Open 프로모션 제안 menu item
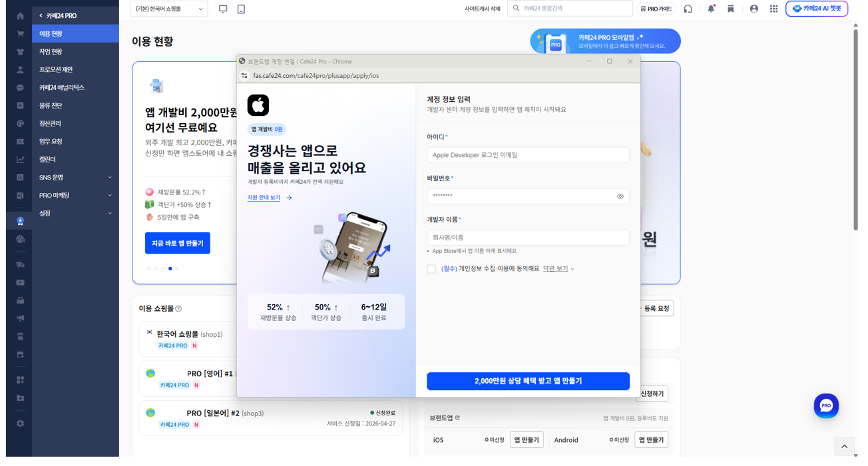 coord(75,69)
